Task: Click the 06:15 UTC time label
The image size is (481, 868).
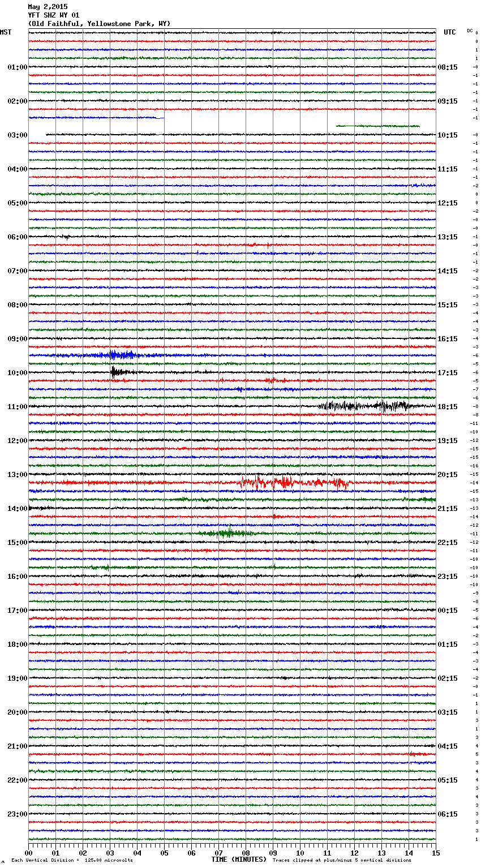Action: click(448, 814)
